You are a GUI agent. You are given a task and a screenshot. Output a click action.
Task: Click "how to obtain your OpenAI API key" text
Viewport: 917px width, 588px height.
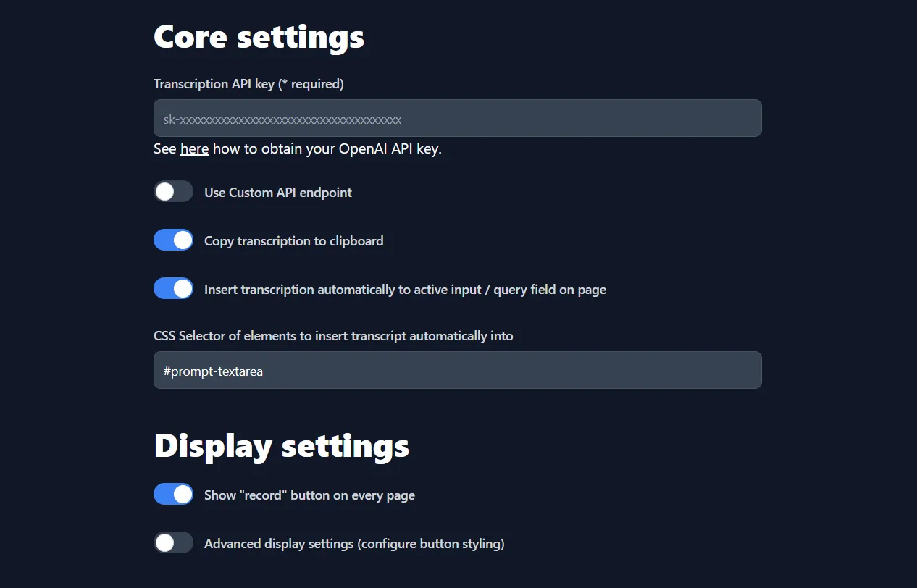pos(327,148)
